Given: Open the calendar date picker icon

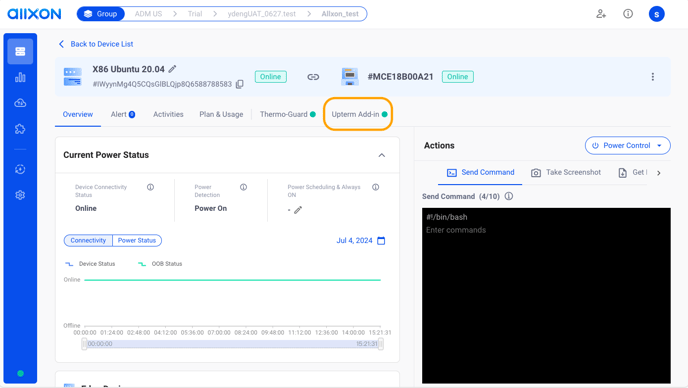Looking at the screenshot, I should tap(381, 241).
